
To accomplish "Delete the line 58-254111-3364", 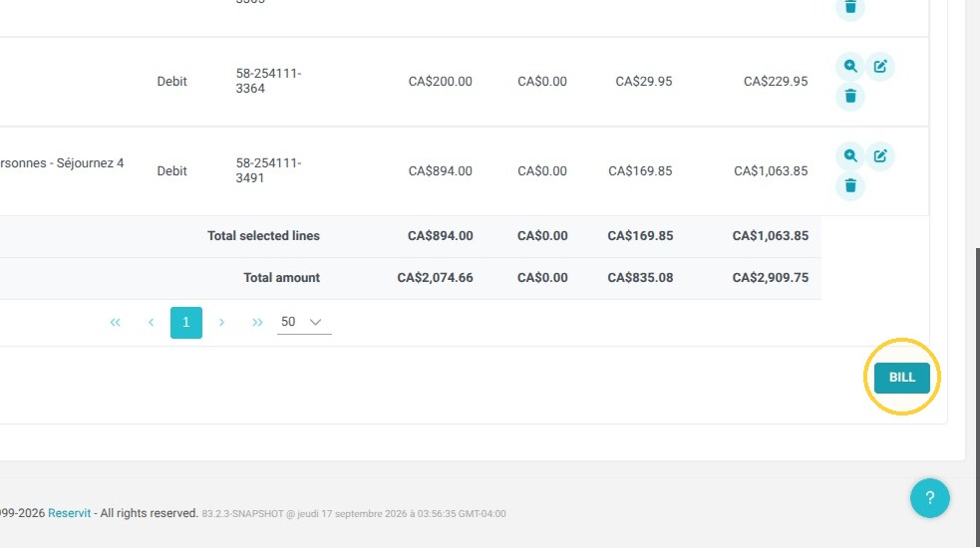I will 850,97.
